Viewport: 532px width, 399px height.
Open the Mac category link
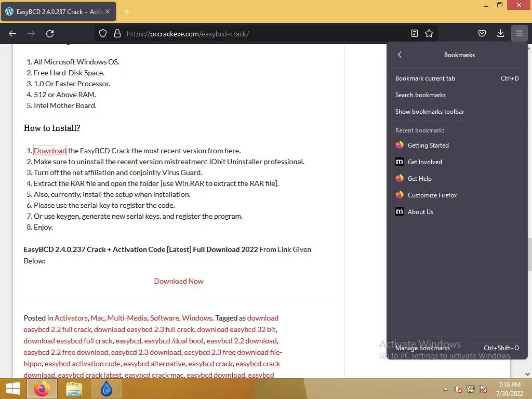tap(97, 318)
